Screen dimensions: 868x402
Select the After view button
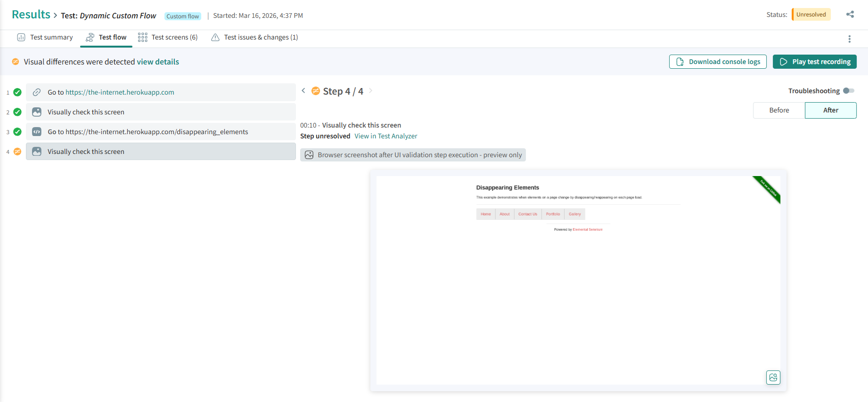click(x=830, y=110)
